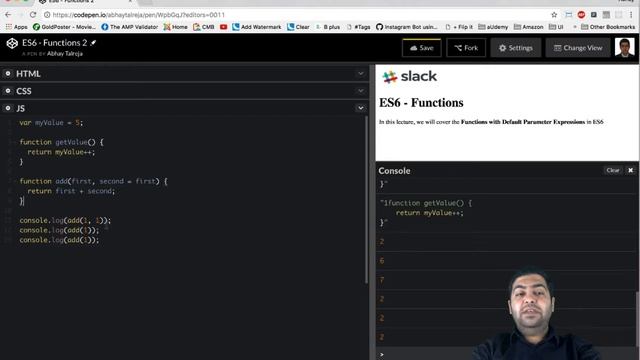Click the Slack logo in preview
This screenshot has width=640, height=360.
[x=409, y=76]
